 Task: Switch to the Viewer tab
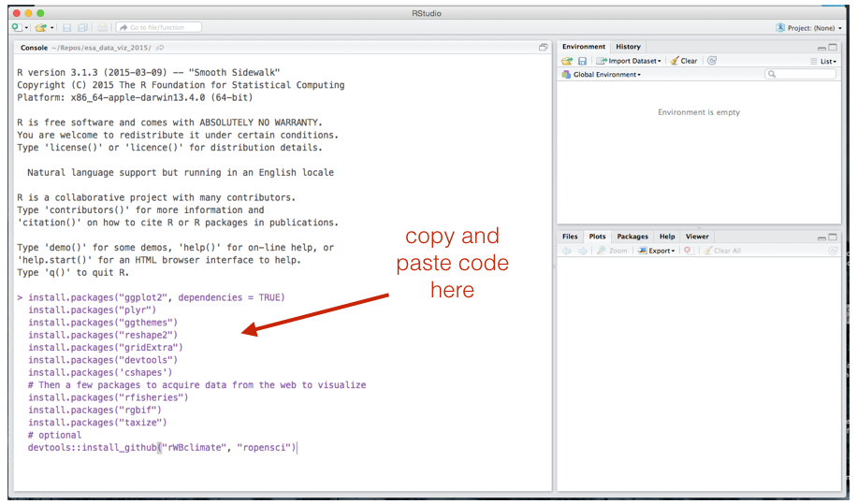[x=697, y=237]
